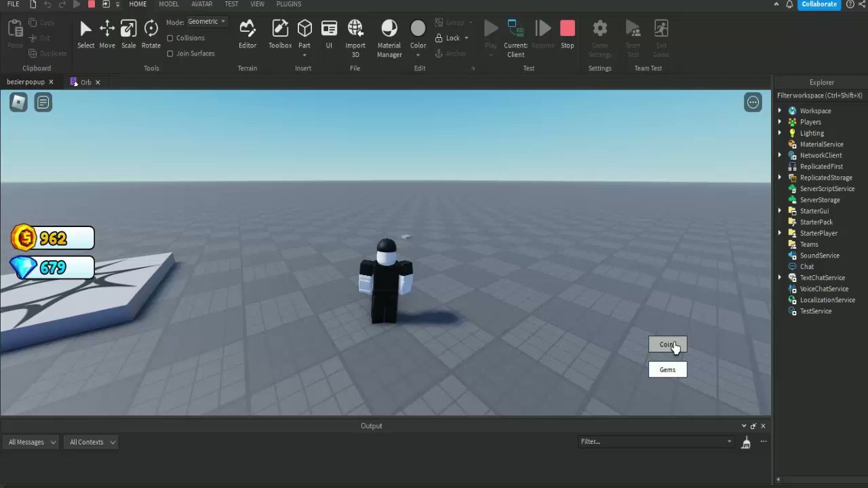Select ReplicatedFirst in Explorer
The image size is (868, 488).
click(821, 166)
